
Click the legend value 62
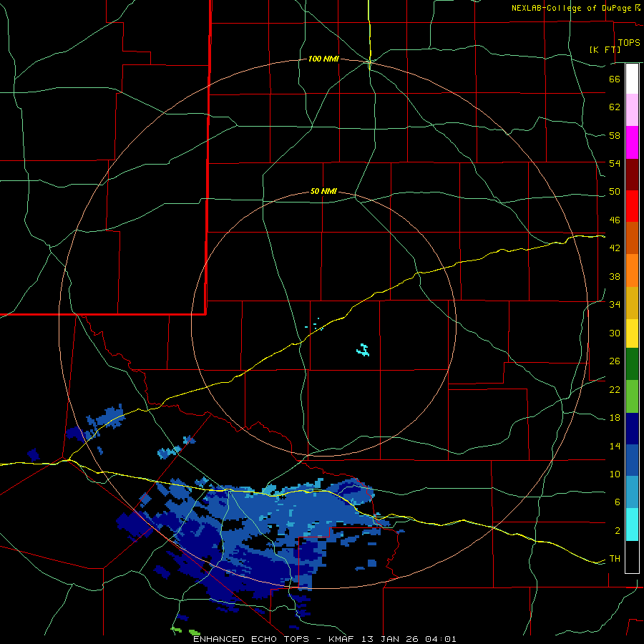615,107
